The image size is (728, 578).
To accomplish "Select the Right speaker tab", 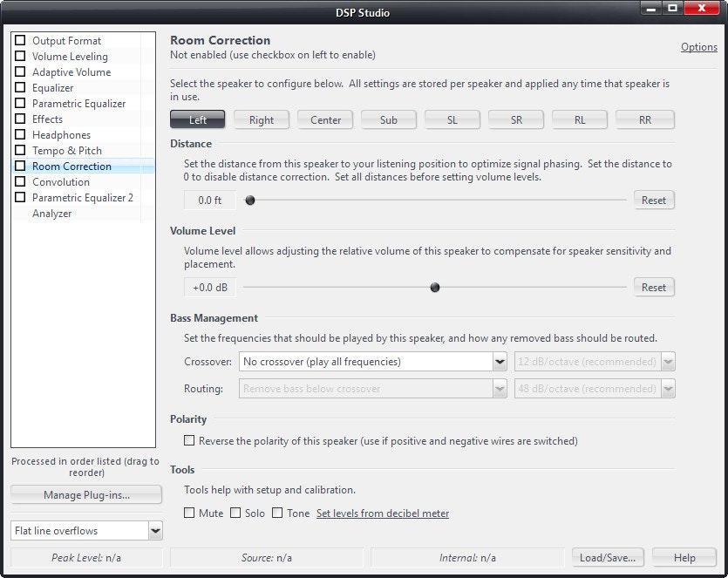I will pos(262,120).
